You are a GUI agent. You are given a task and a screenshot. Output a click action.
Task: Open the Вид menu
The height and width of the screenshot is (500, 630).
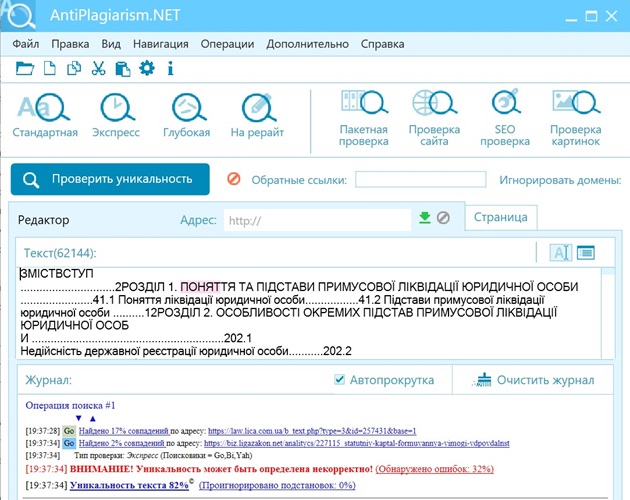click(111, 44)
